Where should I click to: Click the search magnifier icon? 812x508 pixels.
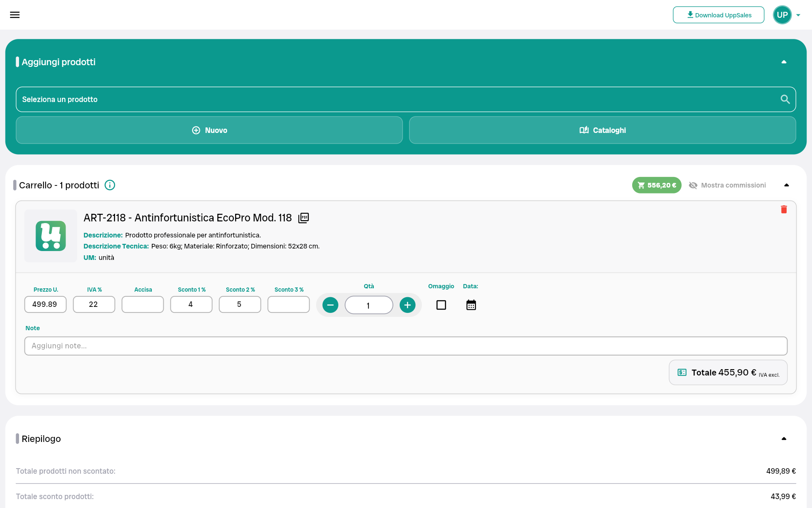click(x=785, y=99)
